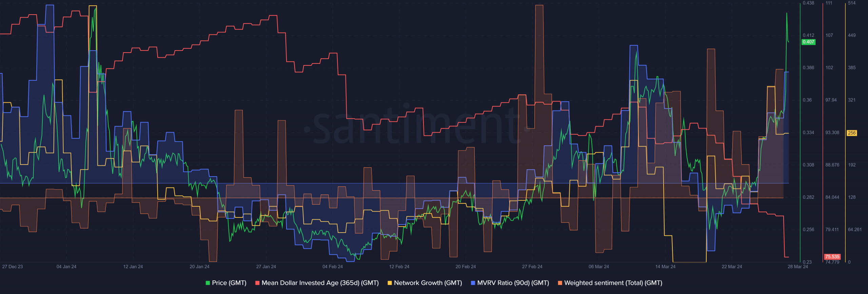
Task: Click the red 75.535 value tag
Action: (x=832, y=257)
